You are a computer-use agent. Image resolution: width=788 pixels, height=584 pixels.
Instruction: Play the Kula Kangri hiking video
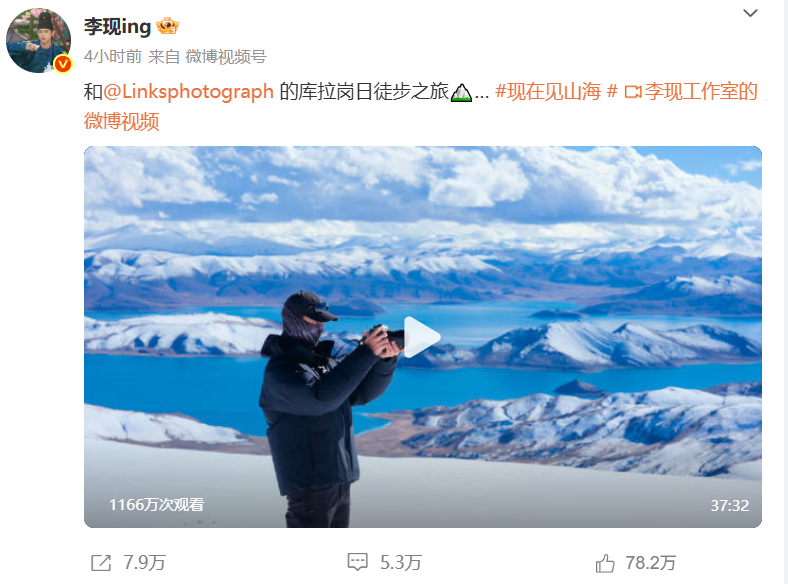tap(422, 337)
